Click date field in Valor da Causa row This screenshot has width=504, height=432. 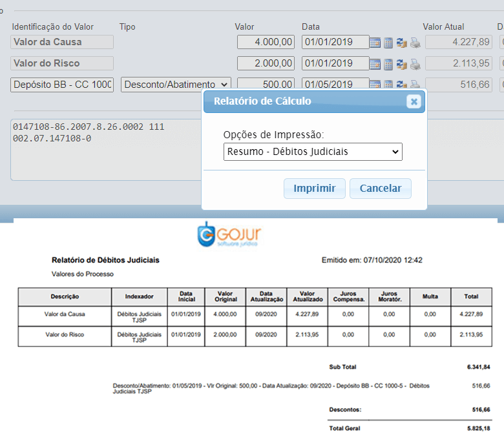click(335, 42)
